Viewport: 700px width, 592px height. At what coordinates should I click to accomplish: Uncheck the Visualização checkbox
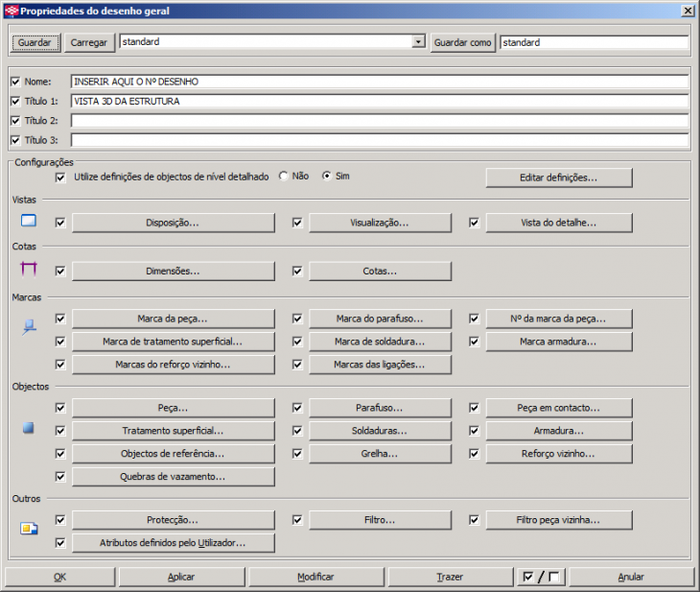(x=297, y=223)
